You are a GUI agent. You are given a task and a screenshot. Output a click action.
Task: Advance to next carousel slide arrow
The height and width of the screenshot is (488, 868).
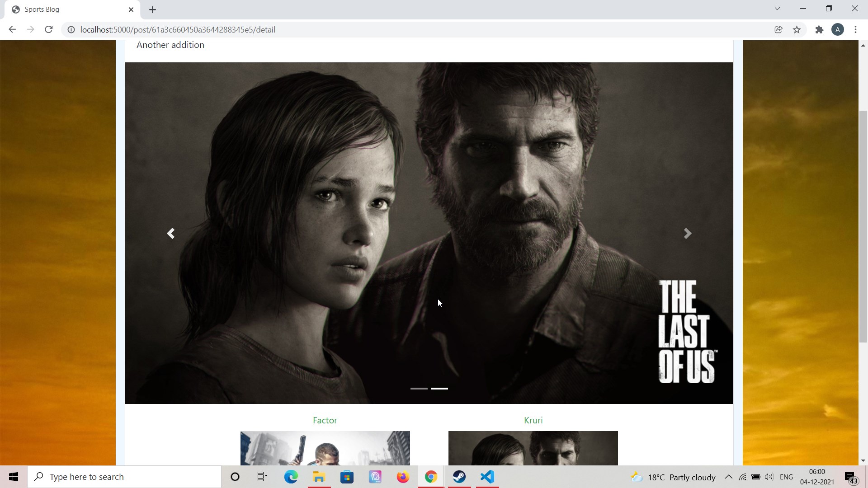(x=687, y=234)
